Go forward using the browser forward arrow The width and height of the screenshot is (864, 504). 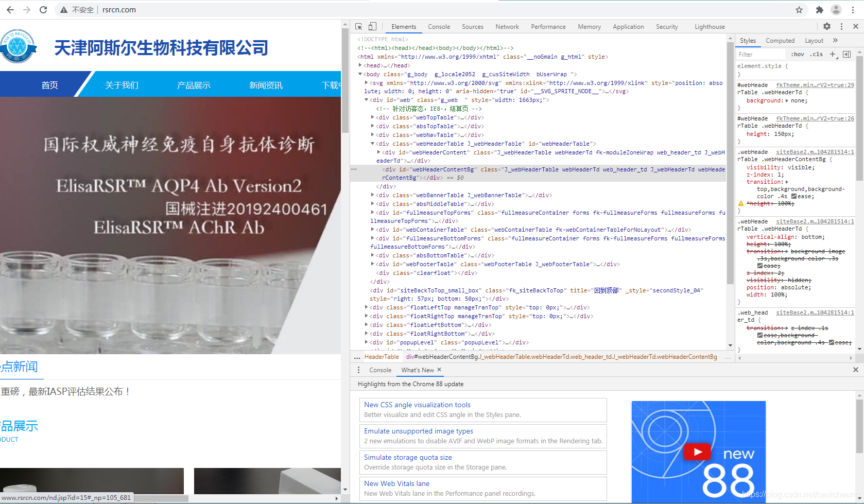coord(27,10)
